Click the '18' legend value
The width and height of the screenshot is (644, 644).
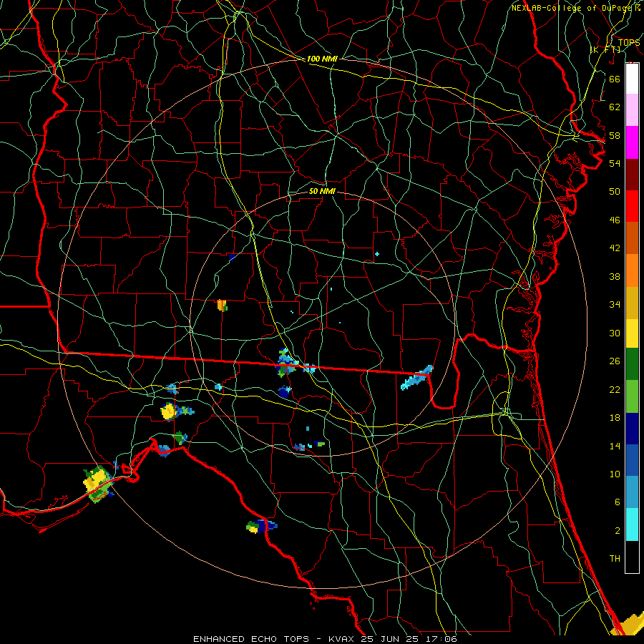(x=615, y=418)
